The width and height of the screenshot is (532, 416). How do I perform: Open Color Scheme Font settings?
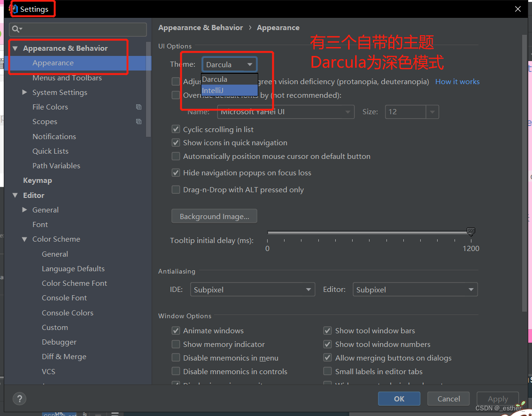pyautogui.click(x=74, y=283)
